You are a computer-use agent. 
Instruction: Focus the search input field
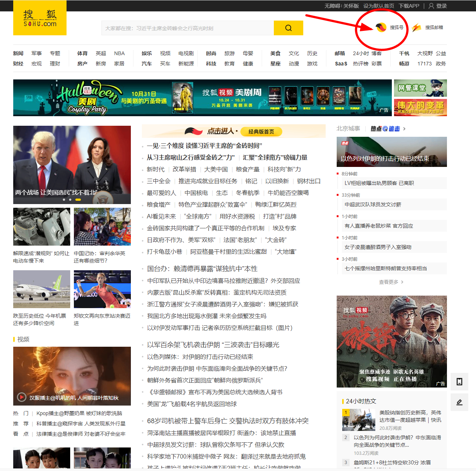point(187,28)
